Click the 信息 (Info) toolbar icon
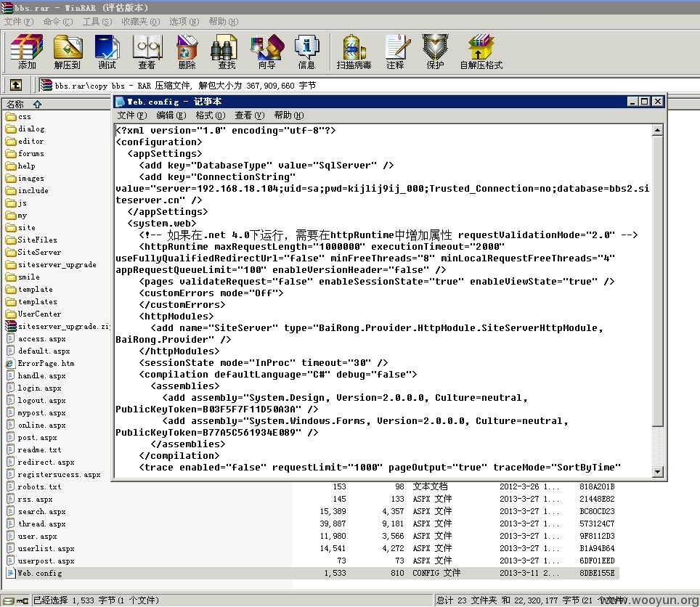This screenshot has width=700, height=607. (306, 52)
